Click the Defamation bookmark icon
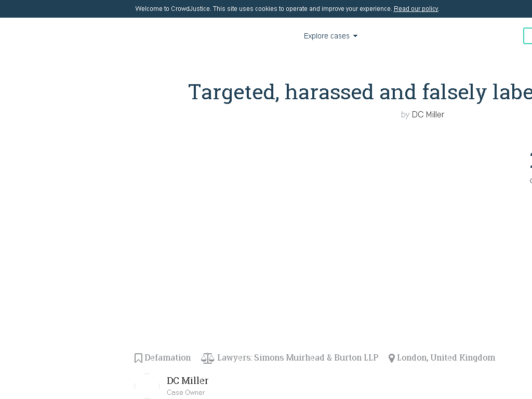Viewport: 532px width, 399px height. click(x=138, y=358)
